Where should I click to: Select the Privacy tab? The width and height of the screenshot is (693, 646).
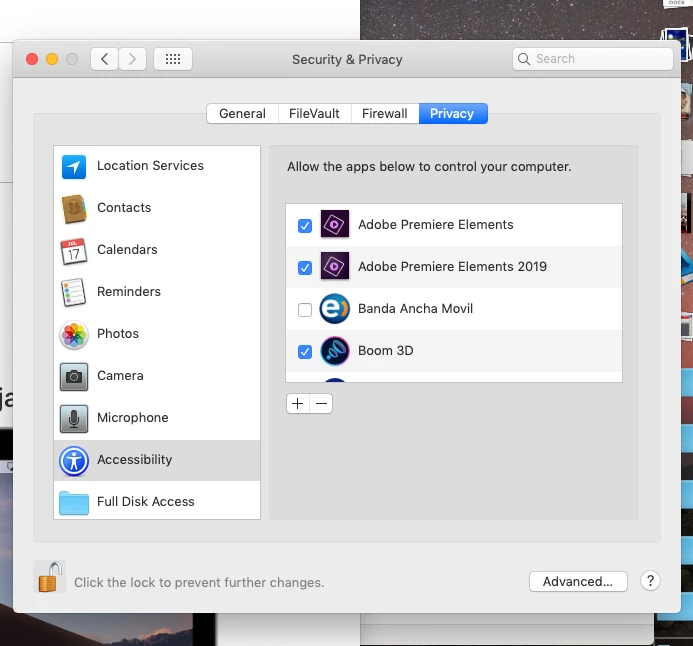[453, 114]
